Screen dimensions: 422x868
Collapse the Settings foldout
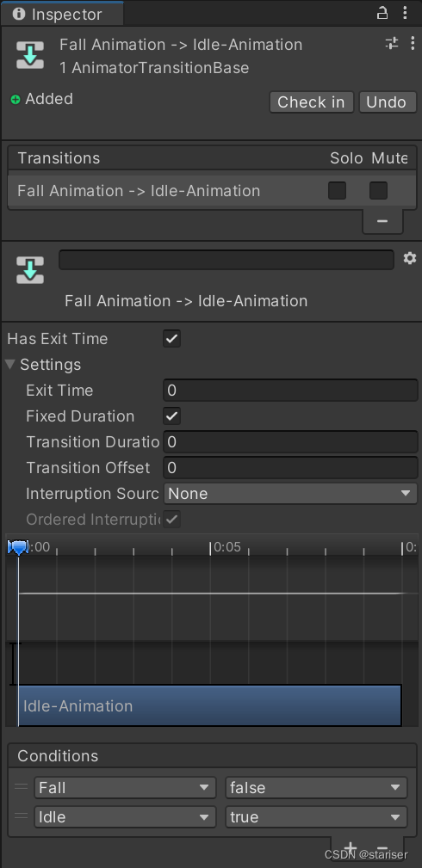coord(10,364)
